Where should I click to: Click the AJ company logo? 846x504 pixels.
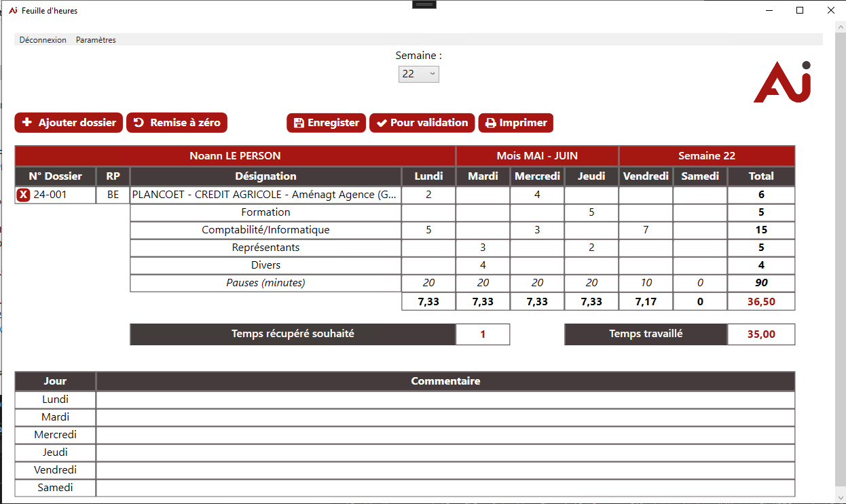(x=782, y=82)
